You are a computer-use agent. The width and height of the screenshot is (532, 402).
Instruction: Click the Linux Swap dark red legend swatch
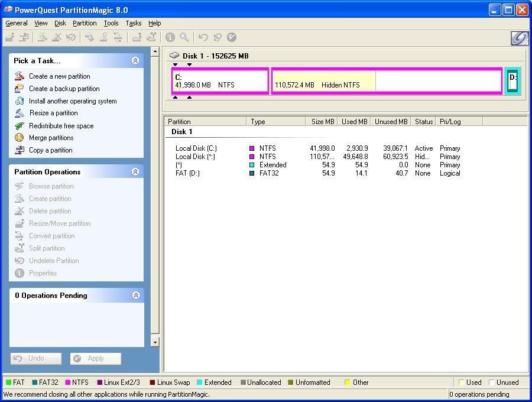click(x=153, y=382)
